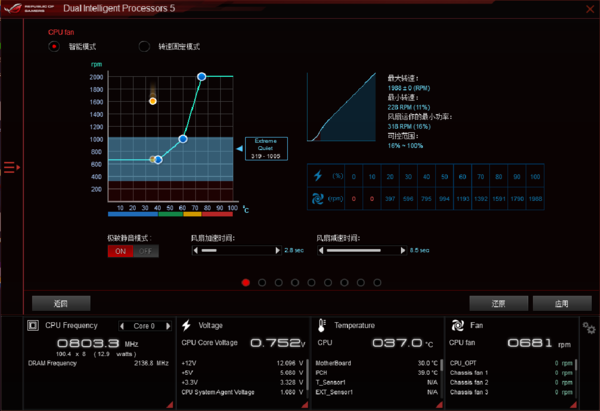Increase fan spin-down time right arrow
The width and height of the screenshot is (600, 411).
[403, 250]
